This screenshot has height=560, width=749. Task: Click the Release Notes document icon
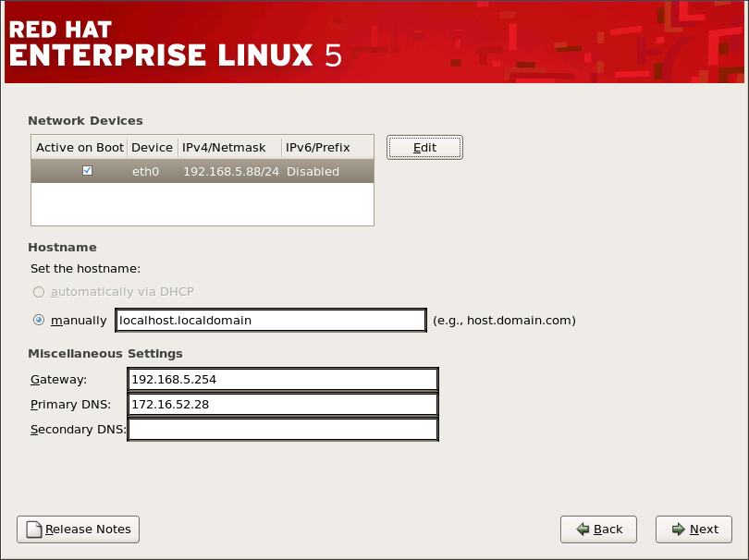[35, 530]
